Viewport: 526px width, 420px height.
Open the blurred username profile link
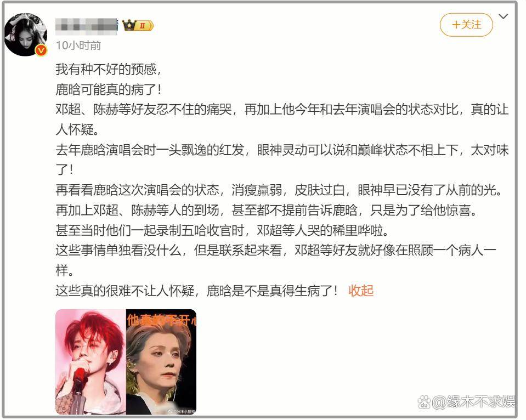click(x=87, y=26)
